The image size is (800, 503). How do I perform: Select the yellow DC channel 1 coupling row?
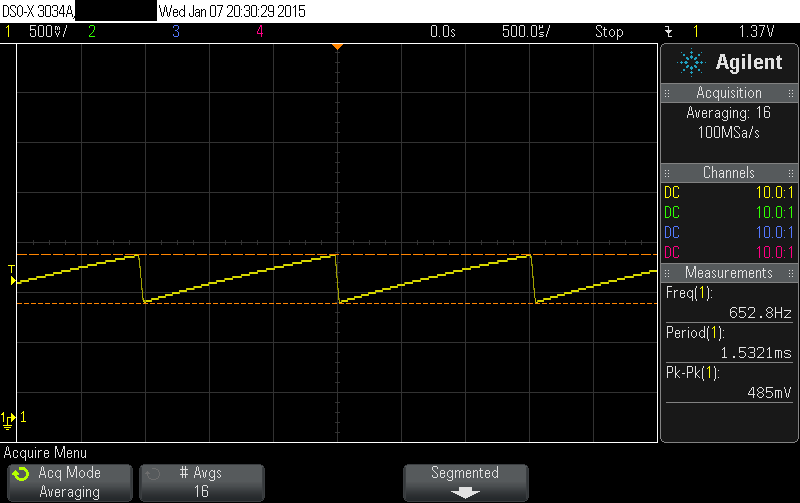(x=729, y=193)
